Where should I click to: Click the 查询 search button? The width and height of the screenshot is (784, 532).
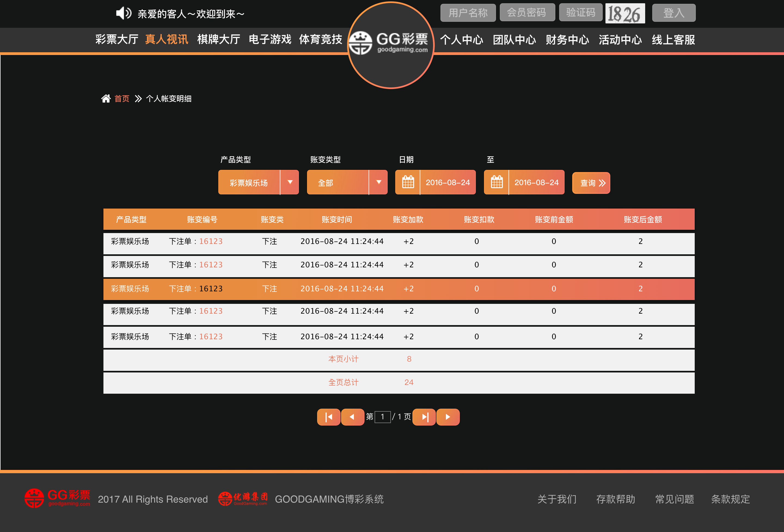pyautogui.click(x=591, y=183)
